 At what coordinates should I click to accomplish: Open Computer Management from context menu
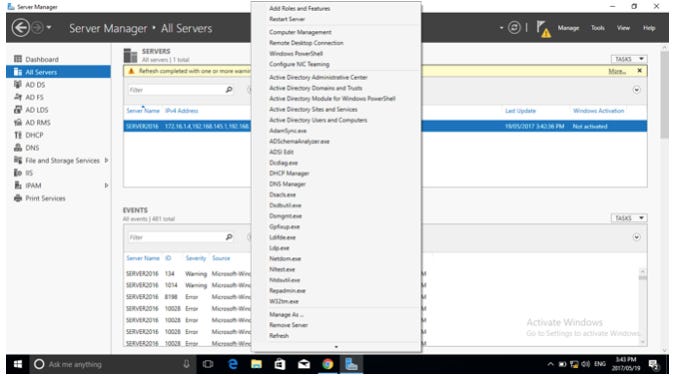(300, 32)
